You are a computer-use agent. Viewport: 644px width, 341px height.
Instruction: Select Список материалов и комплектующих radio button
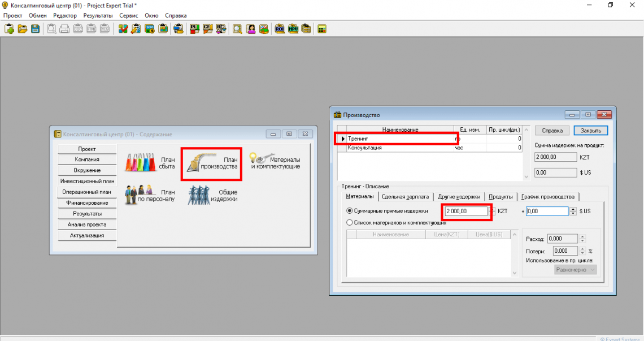350,223
